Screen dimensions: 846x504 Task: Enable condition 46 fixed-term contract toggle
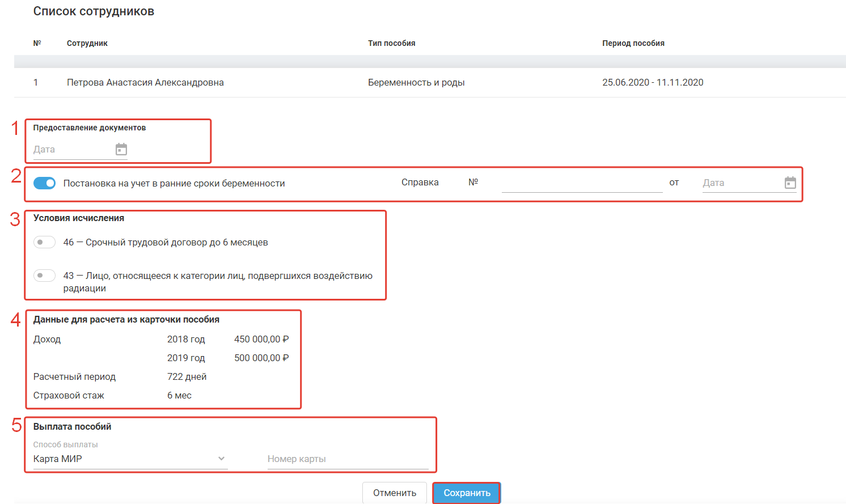pyautogui.click(x=44, y=242)
